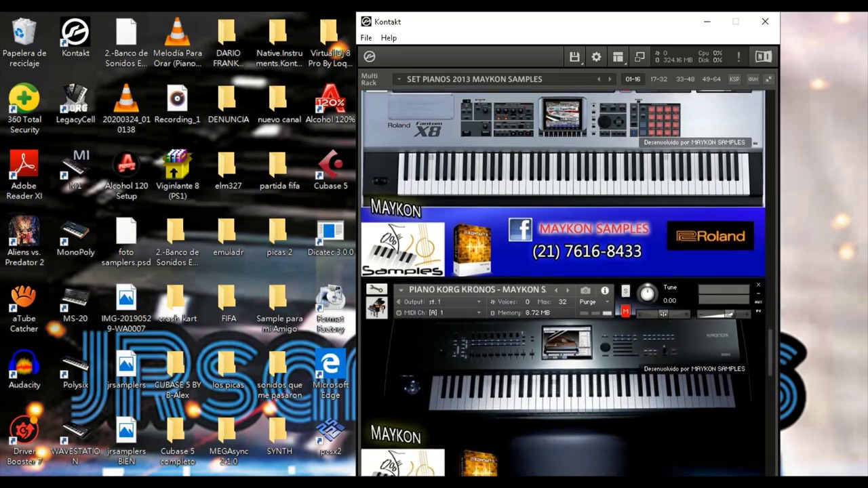
Task: Go to previous multi with left arrow
Action: pos(598,79)
